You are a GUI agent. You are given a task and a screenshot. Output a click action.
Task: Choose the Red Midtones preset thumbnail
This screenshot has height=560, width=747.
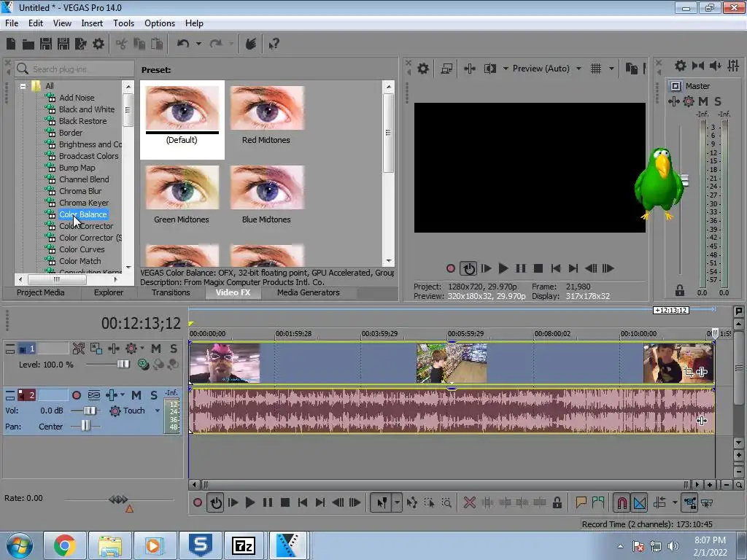pyautogui.click(x=267, y=108)
